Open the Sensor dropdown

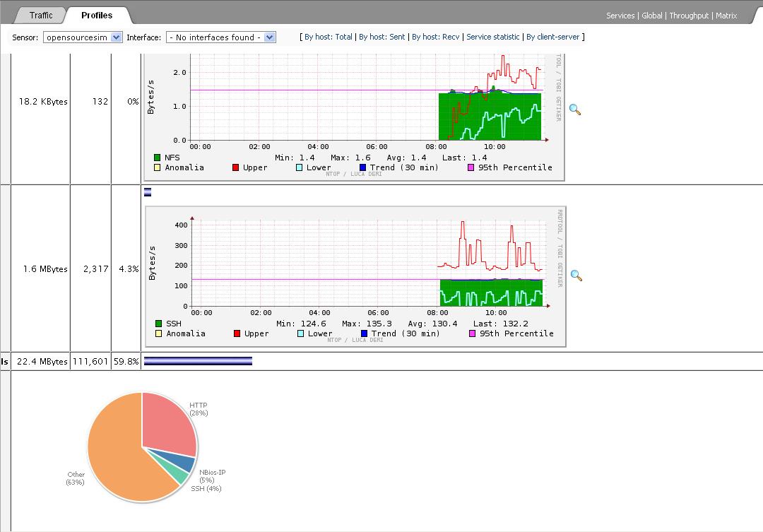pyautogui.click(x=83, y=37)
